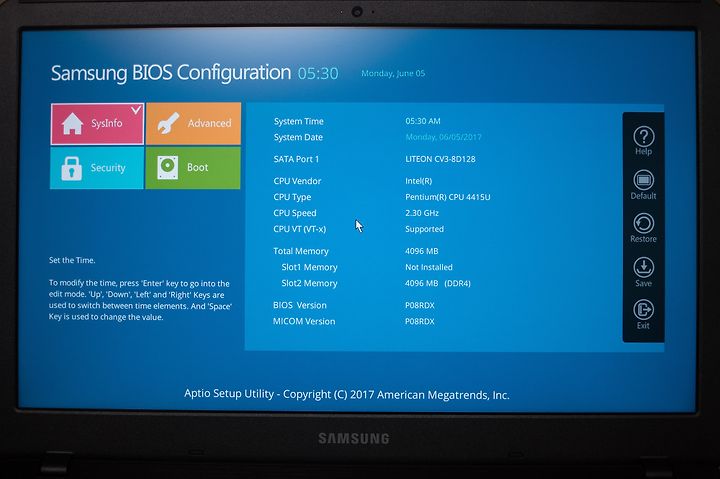
Task: Select the System Time value 05:30 AM
Action: [422, 121]
